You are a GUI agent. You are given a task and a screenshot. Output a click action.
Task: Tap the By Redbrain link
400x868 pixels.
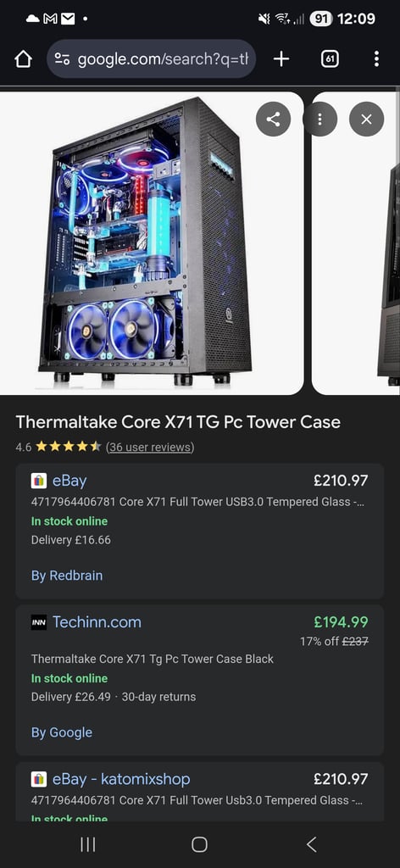click(x=67, y=576)
